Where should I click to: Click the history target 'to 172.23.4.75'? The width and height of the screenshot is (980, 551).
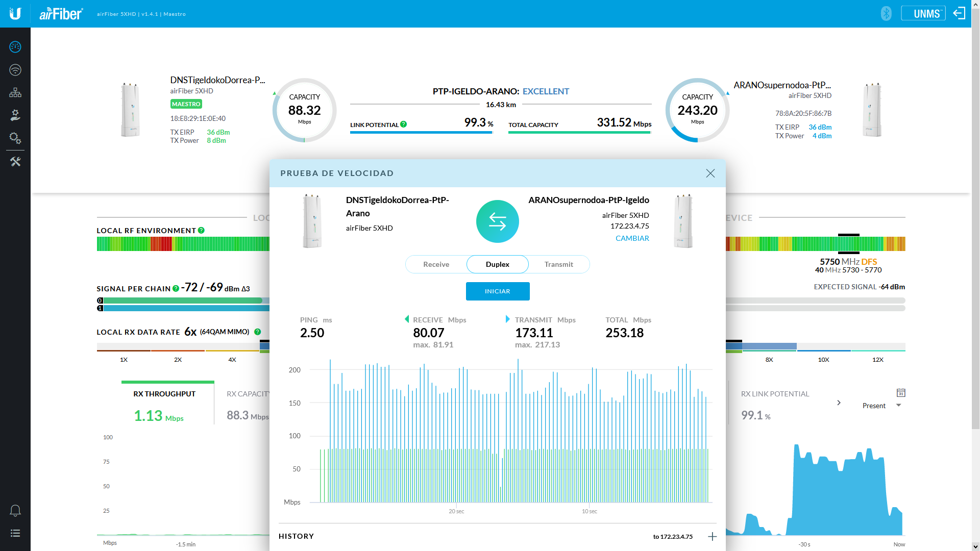click(673, 537)
